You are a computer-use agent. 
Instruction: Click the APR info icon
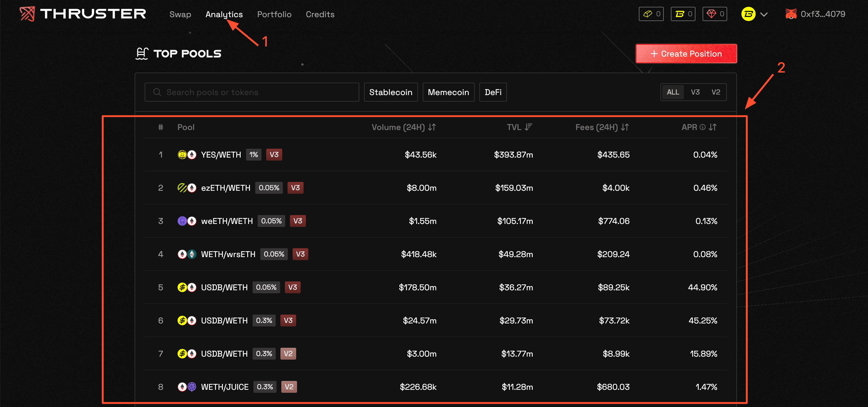(703, 127)
